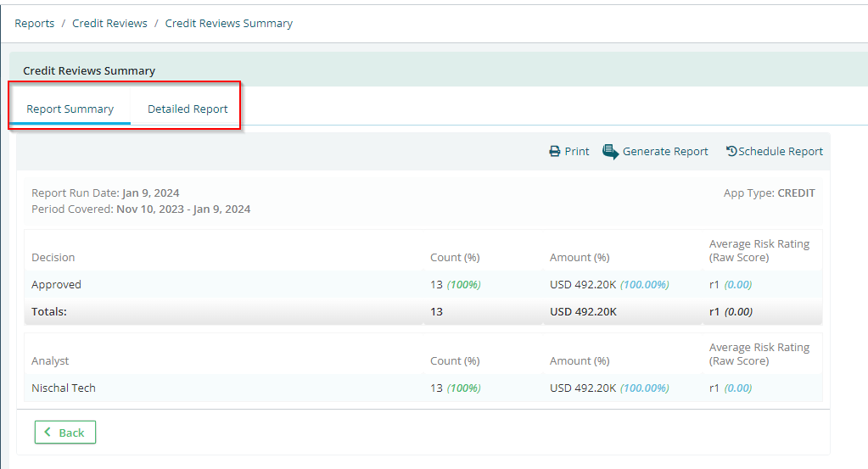The image size is (868, 469).
Task: Click the Credit Reviews Summary panel title
Action: [x=89, y=70]
